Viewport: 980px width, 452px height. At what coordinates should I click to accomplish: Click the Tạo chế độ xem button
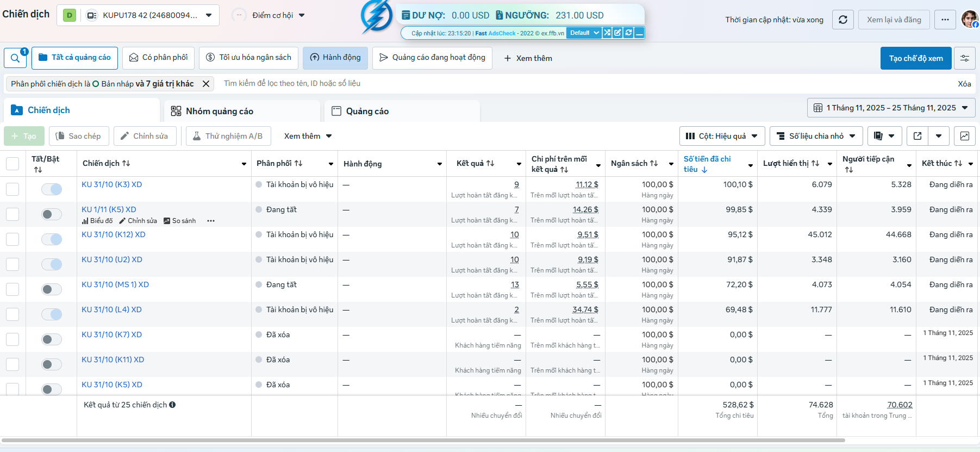(x=916, y=58)
